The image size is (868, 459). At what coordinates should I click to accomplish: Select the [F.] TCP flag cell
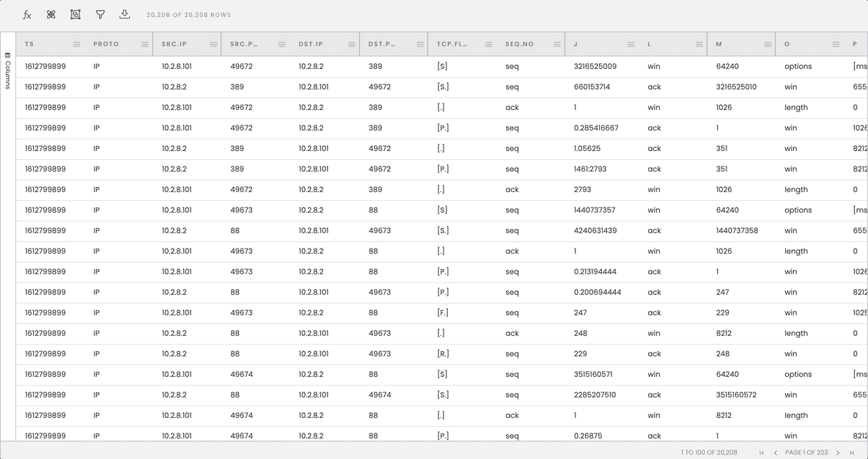[x=442, y=312]
